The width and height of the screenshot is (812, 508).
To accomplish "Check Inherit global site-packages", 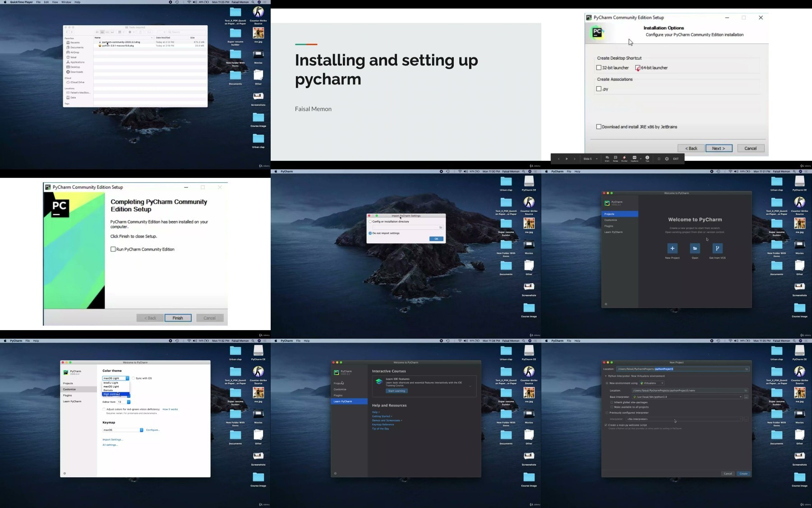I will click(x=612, y=402).
